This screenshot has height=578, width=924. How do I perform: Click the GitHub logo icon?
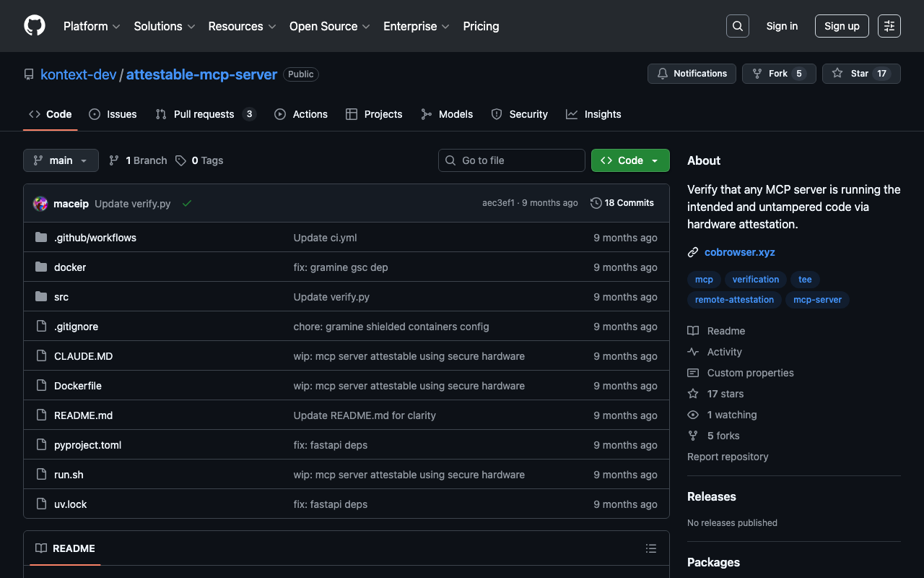(x=35, y=26)
